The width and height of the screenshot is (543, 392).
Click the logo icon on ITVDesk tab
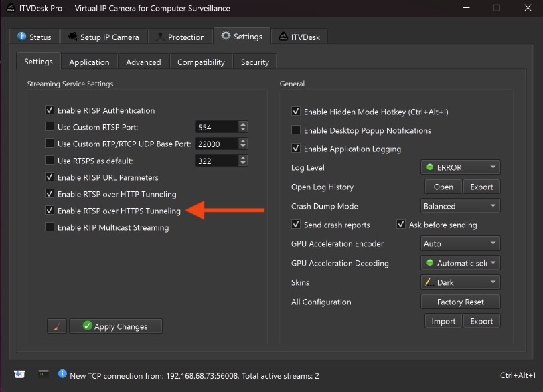click(283, 36)
